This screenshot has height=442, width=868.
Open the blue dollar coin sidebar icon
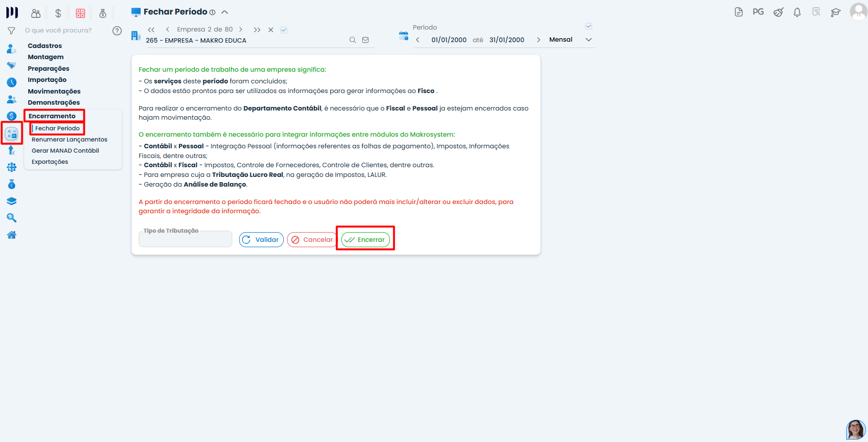pyautogui.click(x=12, y=116)
